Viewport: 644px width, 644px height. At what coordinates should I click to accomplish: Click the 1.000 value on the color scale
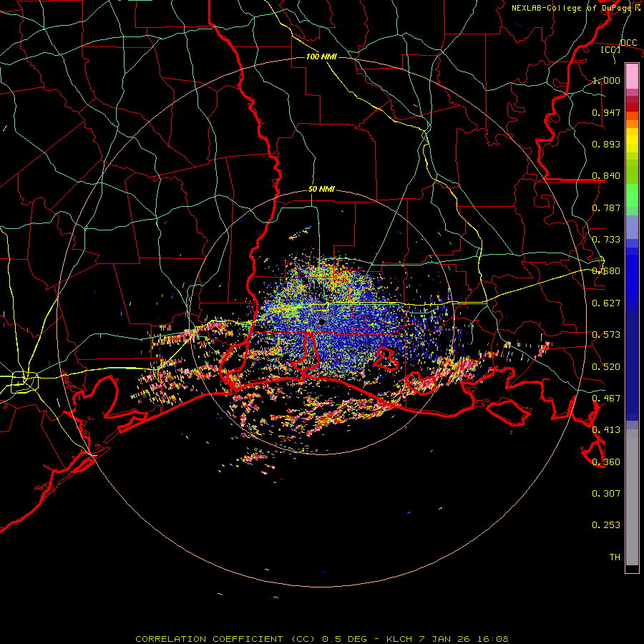(606, 80)
